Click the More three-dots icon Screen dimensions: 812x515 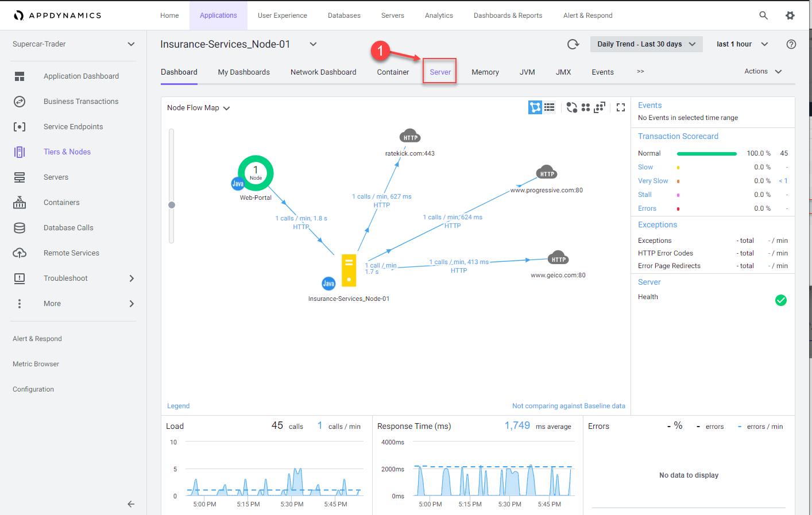20,304
